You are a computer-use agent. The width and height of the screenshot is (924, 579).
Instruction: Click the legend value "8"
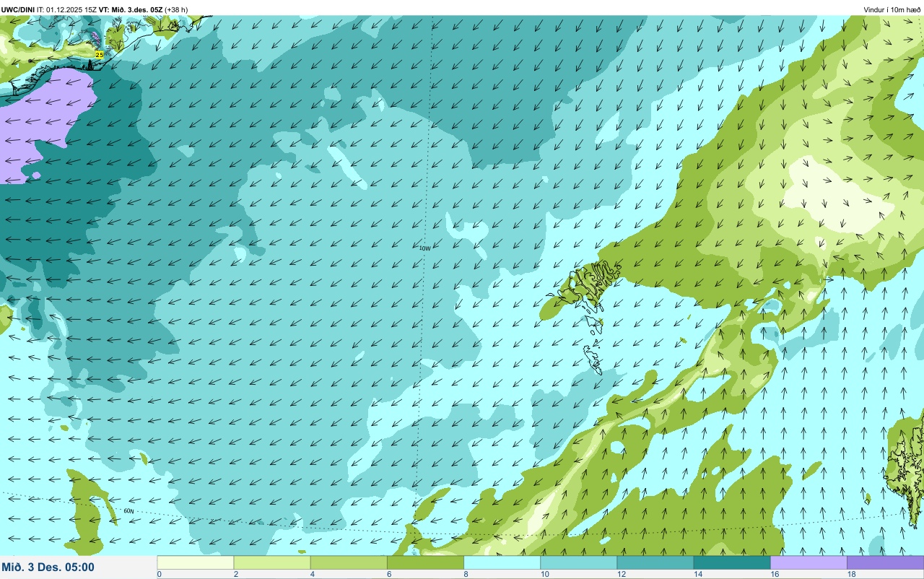tap(466, 574)
